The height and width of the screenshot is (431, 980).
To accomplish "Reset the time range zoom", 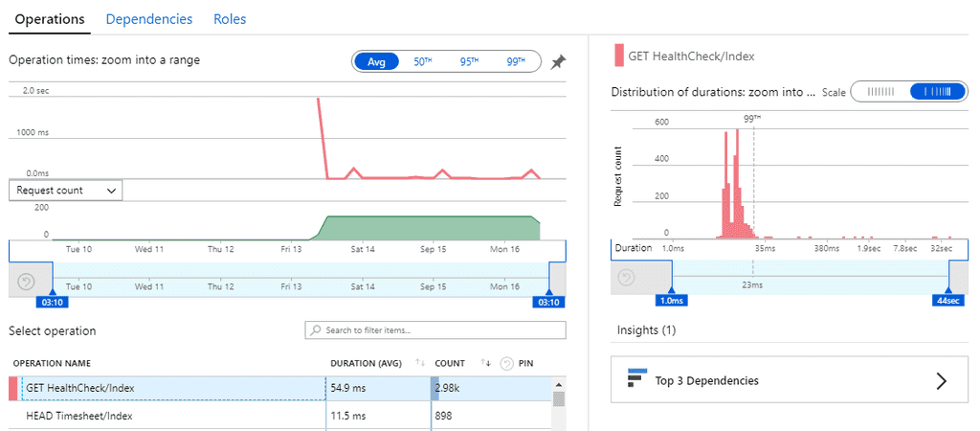I will tap(26, 281).
